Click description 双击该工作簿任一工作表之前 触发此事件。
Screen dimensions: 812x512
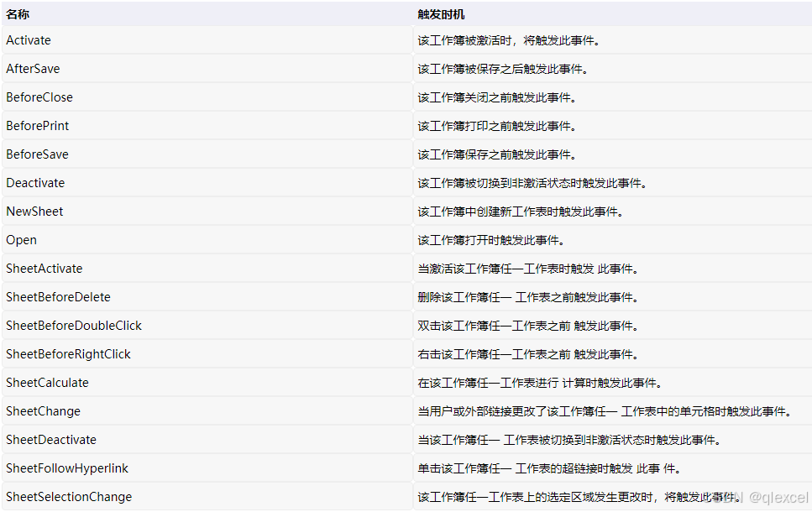527,326
